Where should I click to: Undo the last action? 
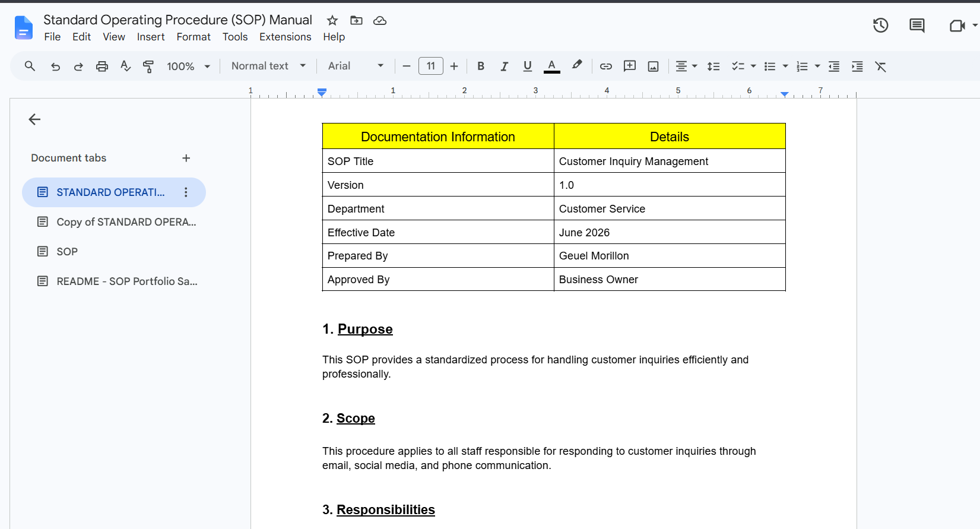click(55, 66)
